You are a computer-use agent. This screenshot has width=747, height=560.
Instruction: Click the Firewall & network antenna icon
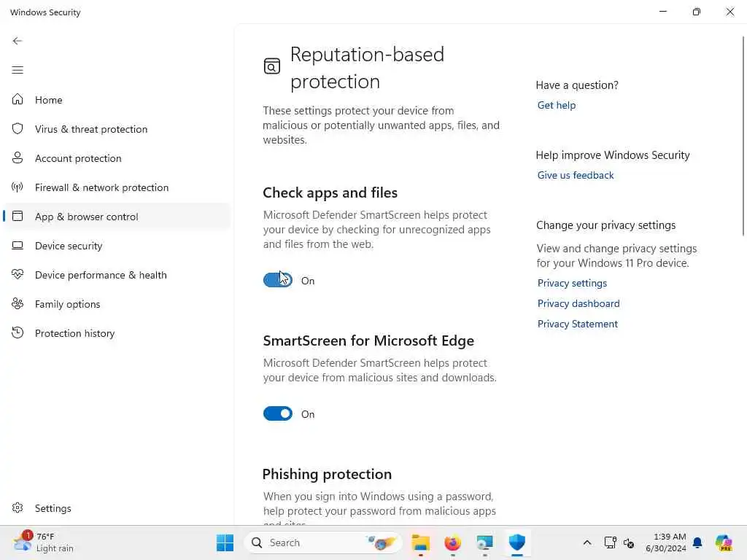pos(18,187)
